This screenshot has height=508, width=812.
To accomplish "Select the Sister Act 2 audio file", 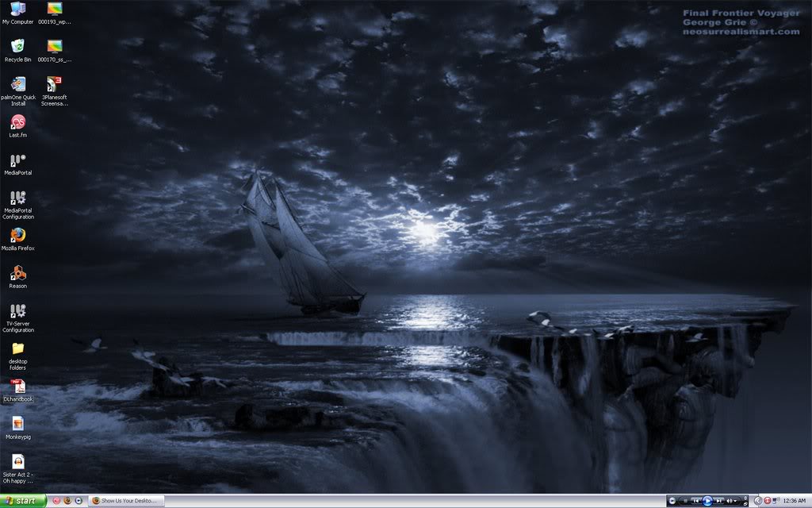I will [18, 469].
